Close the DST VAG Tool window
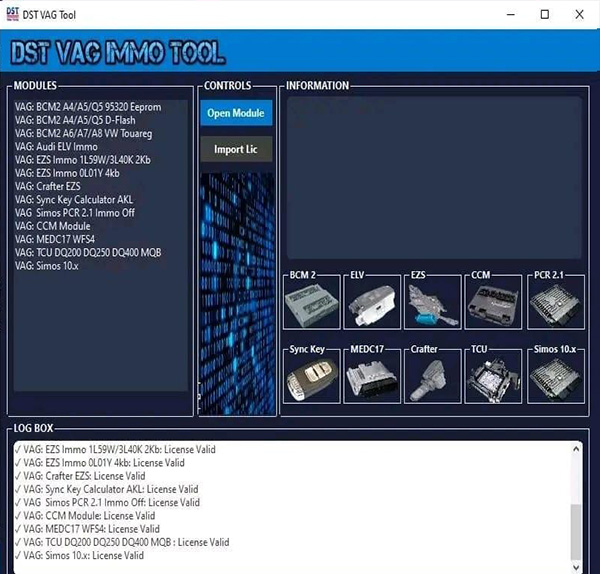This screenshot has width=600, height=574. [579, 15]
